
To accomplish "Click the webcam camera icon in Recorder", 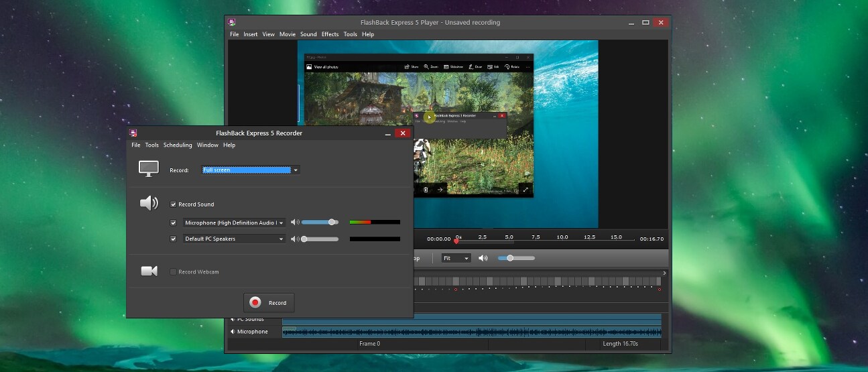I will tap(149, 271).
